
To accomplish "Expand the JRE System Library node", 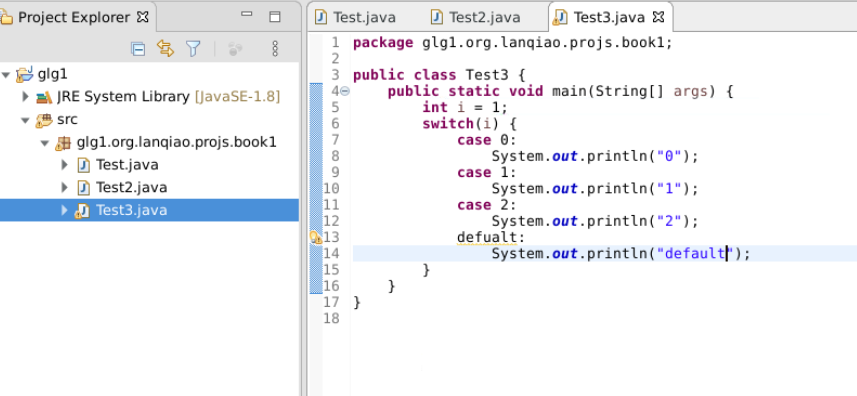I will click(25, 97).
